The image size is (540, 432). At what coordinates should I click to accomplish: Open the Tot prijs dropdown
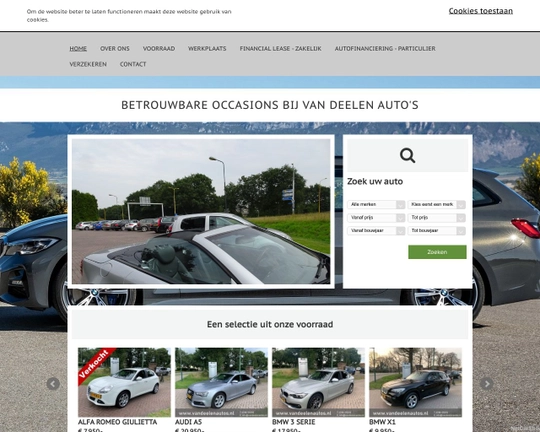pos(437,218)
